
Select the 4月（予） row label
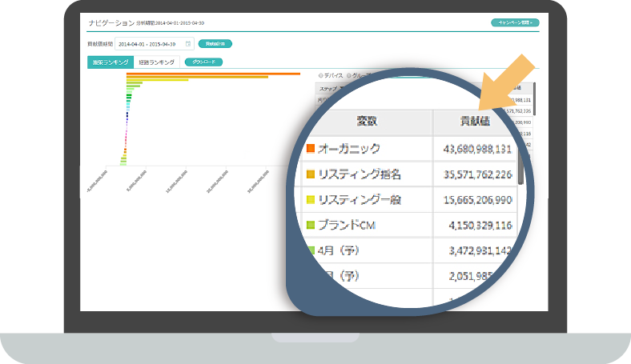(x=339, y=250)
